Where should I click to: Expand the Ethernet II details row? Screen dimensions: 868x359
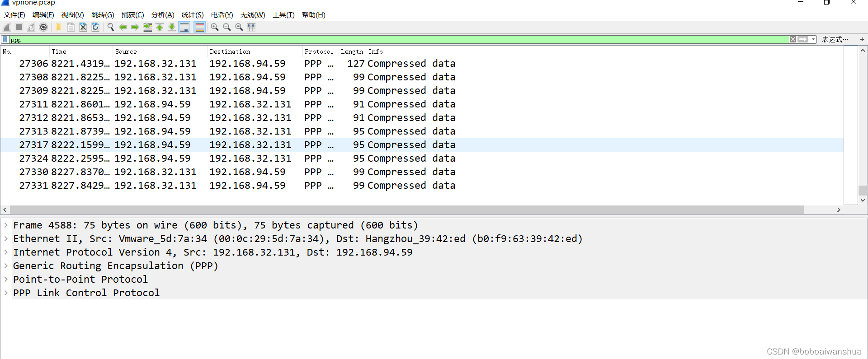(6, 238)
